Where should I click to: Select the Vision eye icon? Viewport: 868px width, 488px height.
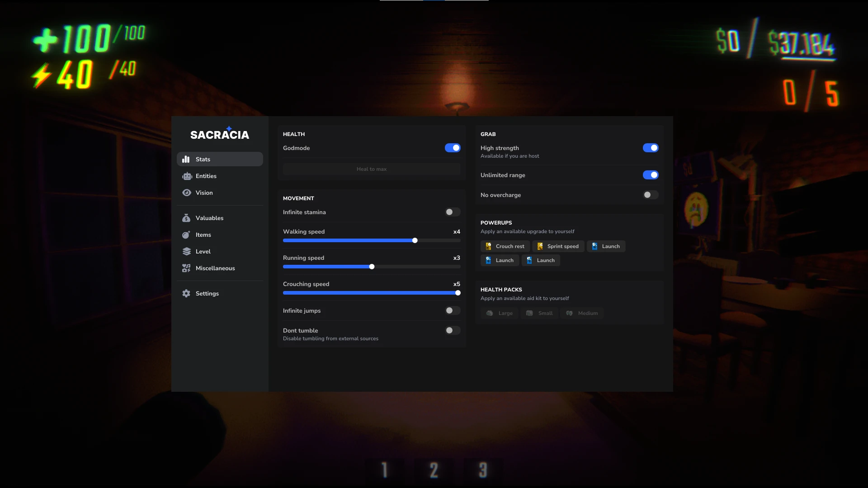(x=187, y=192)
